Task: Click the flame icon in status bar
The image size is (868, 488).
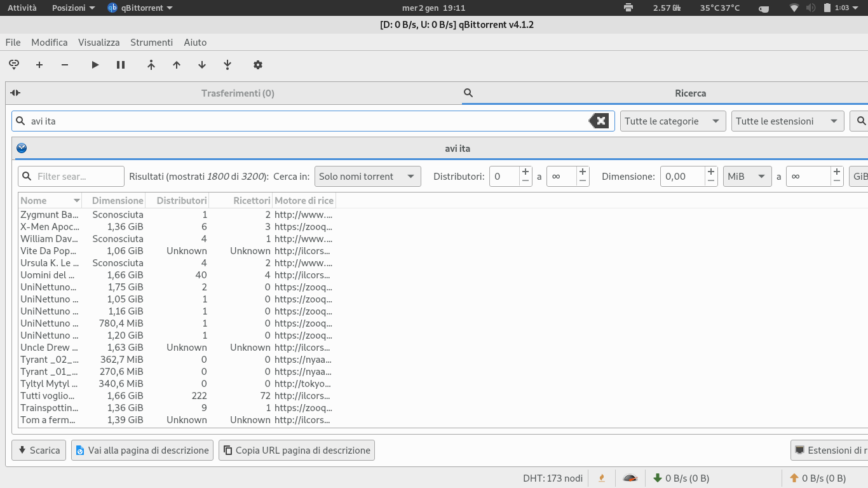Action: click(x=601, y=478)
